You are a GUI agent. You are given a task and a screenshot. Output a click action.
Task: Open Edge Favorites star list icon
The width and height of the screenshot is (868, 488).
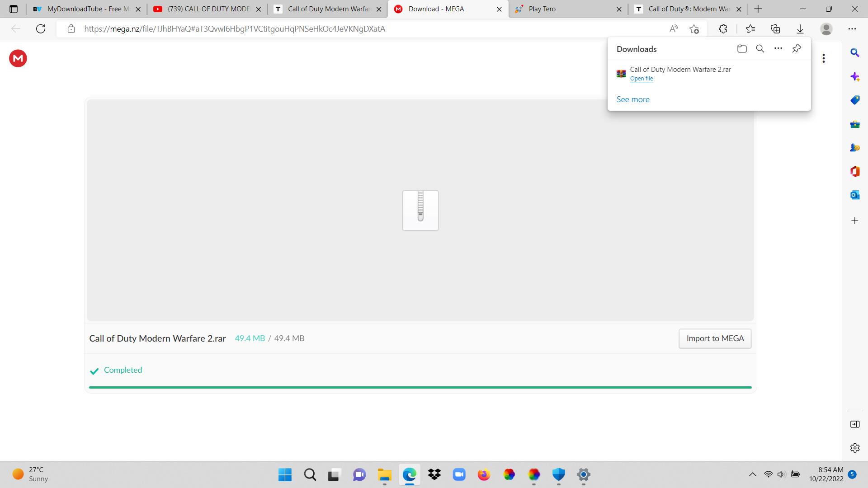point(750,29)
